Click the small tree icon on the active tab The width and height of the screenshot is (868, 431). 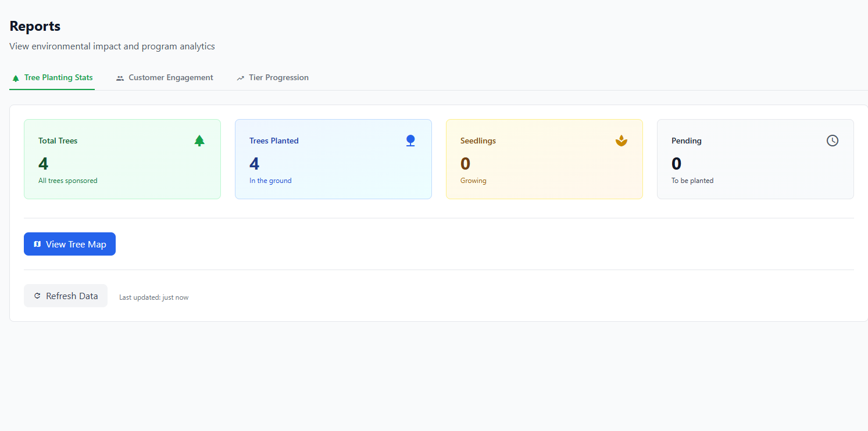pos(16,78)
